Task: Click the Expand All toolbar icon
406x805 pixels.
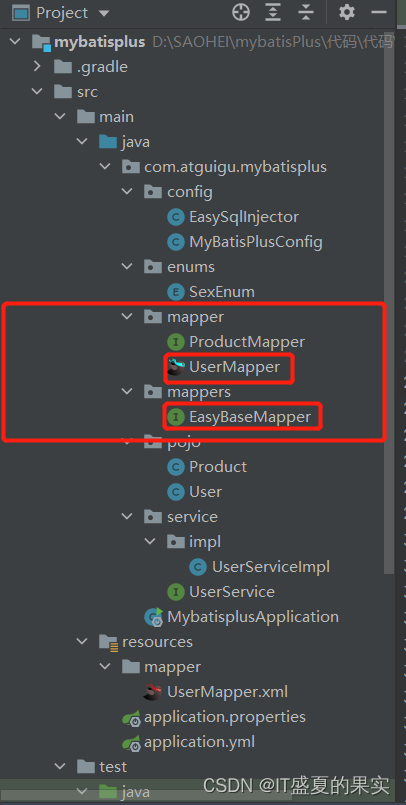Action: (273, 12)
